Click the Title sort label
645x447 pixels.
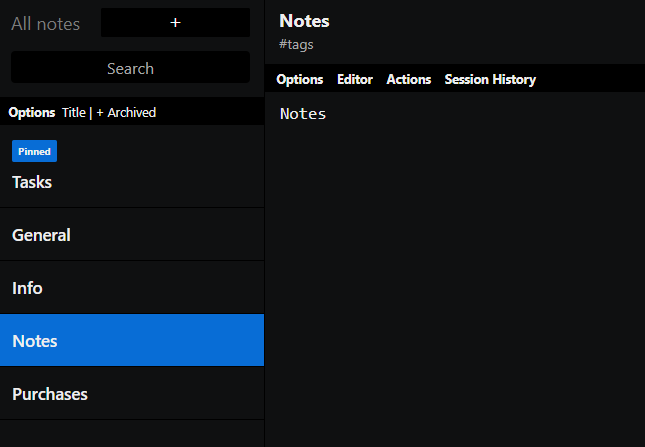pos(74,112)
